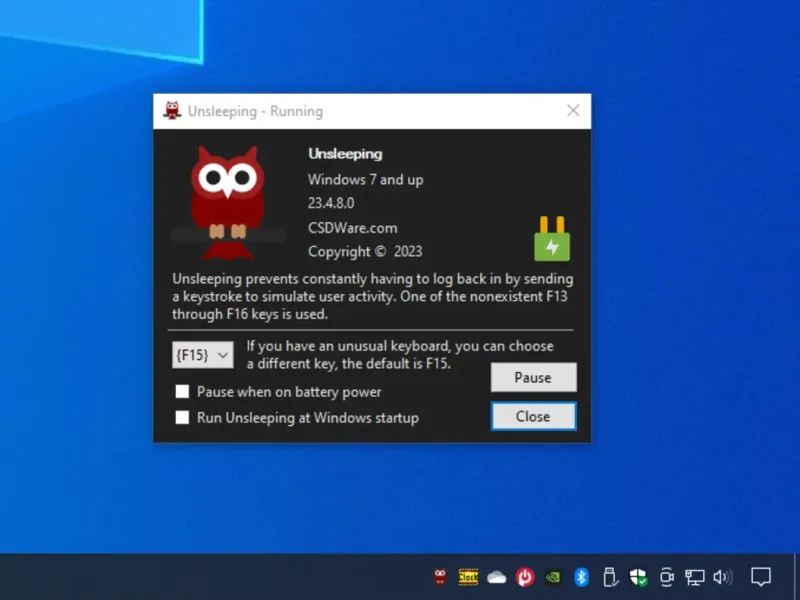Click the 'Windows 7 and up' text
800x600 pixels.
click(365, 180)
